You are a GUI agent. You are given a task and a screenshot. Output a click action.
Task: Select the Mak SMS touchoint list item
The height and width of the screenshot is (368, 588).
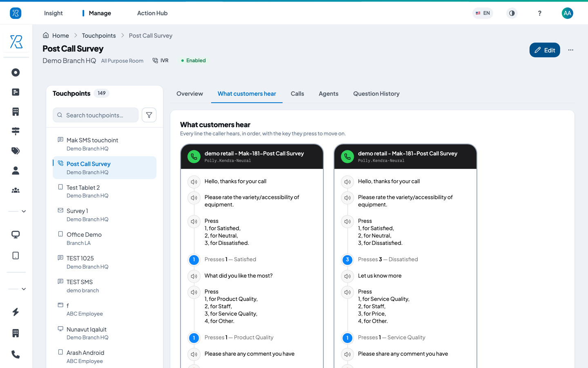[105, 144]
